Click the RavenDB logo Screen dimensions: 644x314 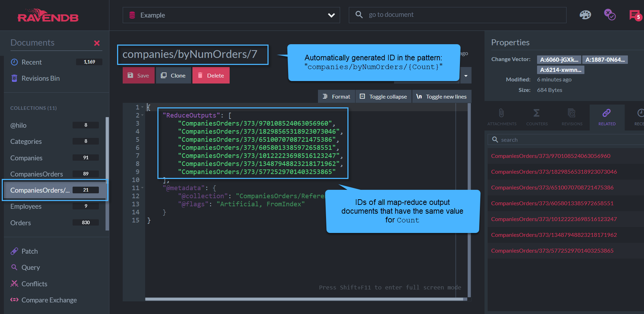(48, 15)
